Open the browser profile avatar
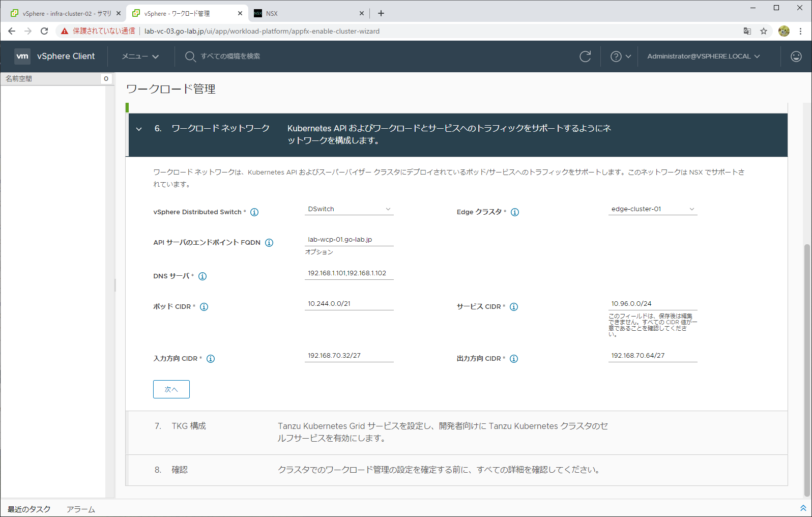 [x=784, y=31]
